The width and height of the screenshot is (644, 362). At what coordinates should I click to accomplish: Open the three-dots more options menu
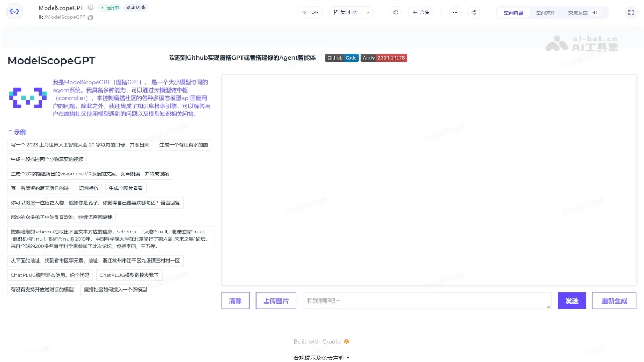point(455,12)
